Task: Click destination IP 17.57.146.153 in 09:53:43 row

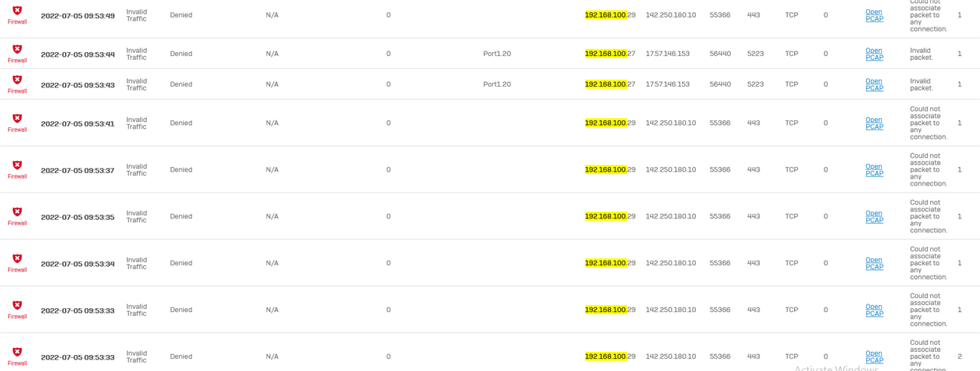Action: (668, 84)
